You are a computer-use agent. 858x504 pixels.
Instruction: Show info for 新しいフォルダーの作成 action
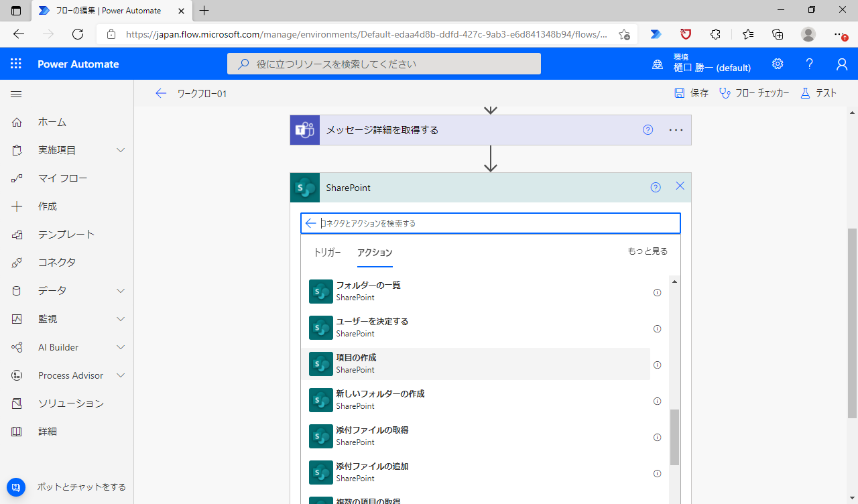658,401
